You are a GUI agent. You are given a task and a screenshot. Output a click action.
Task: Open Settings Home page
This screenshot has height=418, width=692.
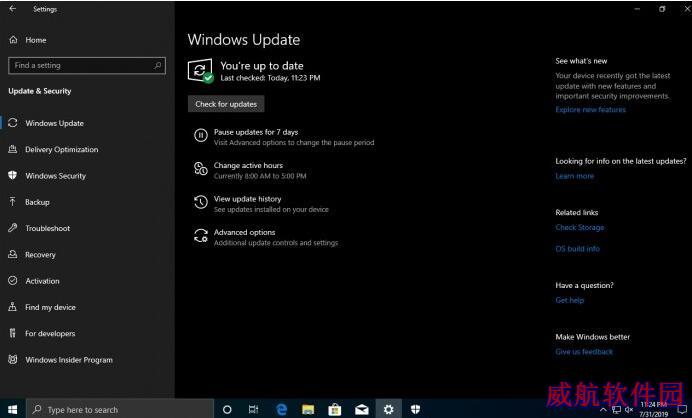tap(35, 40)
